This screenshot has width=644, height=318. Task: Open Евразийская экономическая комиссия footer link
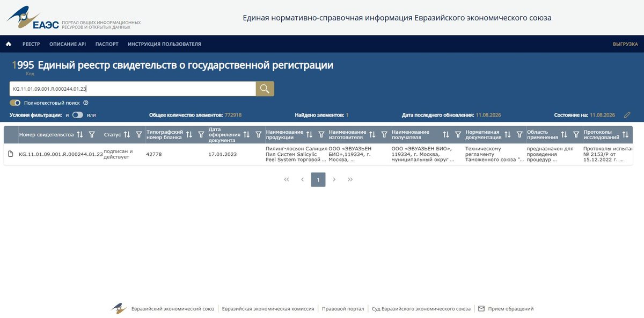[x=268, y=309]
